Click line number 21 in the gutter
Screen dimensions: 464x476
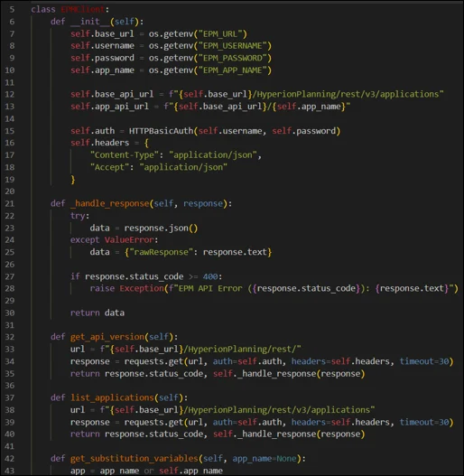pos(10,203)
